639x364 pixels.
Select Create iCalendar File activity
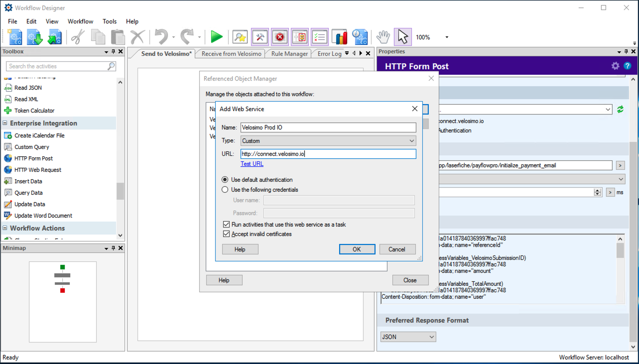(x=39, y=135)
